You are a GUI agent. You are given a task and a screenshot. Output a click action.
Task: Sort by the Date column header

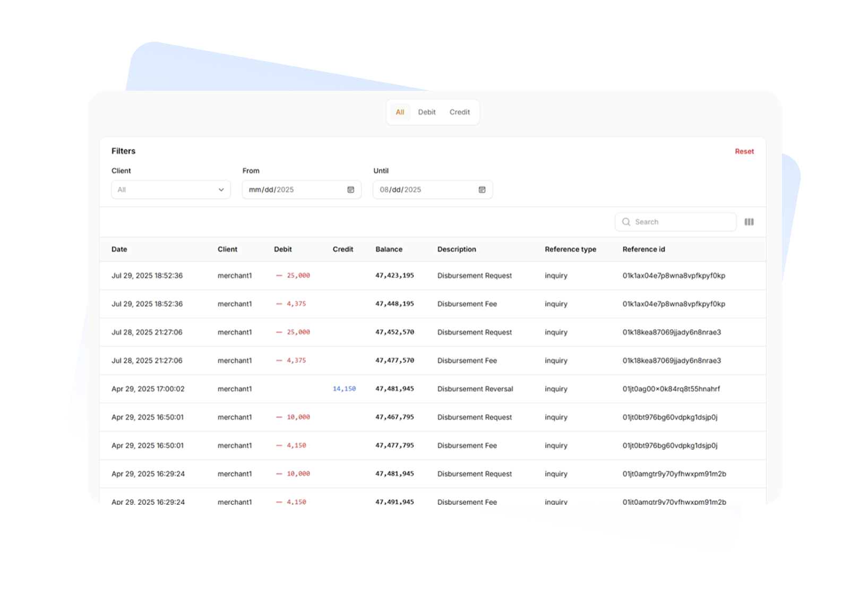pos(119,249)
